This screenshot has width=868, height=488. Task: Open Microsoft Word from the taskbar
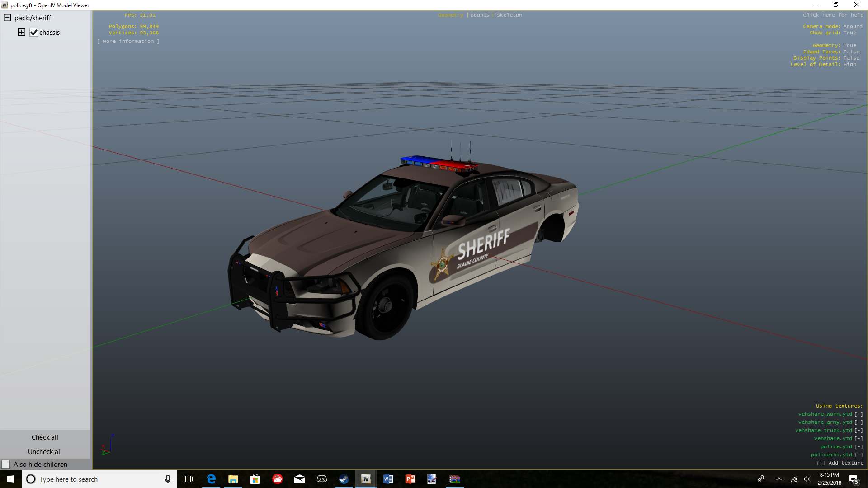click(388, 479)
